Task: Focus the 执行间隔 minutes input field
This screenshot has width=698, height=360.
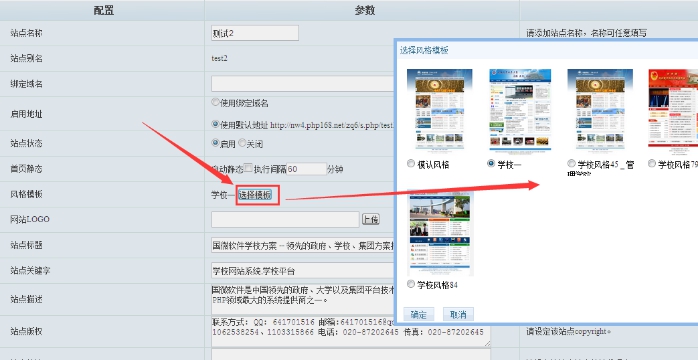Action: (306, 169)
